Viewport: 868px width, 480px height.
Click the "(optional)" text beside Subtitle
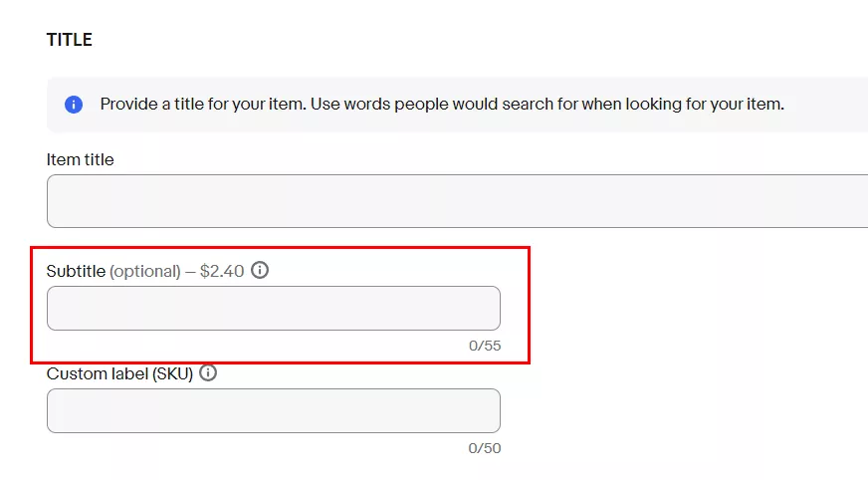pos(145,271)
